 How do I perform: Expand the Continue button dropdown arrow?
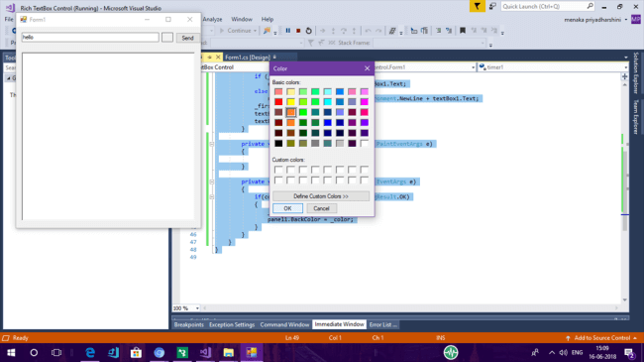255,31
